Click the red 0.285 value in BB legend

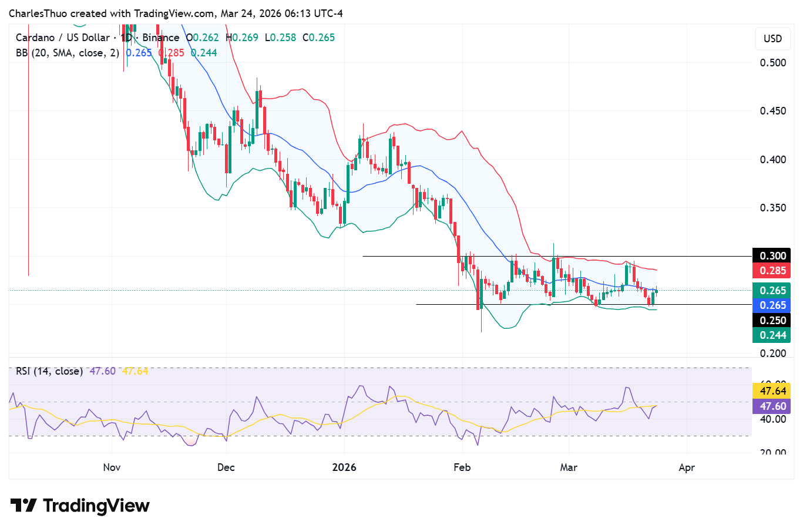tap(172, 53)
